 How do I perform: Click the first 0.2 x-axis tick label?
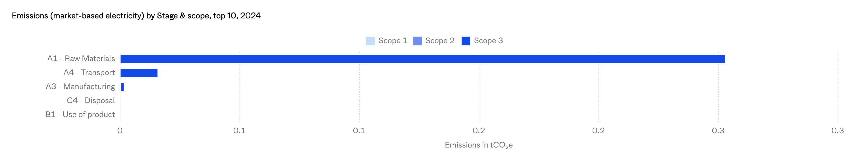(478, 131)
